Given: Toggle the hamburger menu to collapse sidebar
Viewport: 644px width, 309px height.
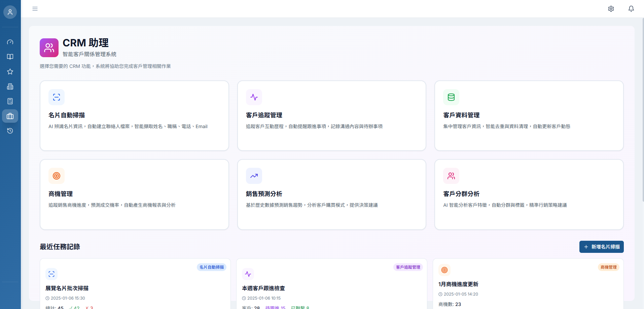Looking at the screenshot, I should 35,9.
